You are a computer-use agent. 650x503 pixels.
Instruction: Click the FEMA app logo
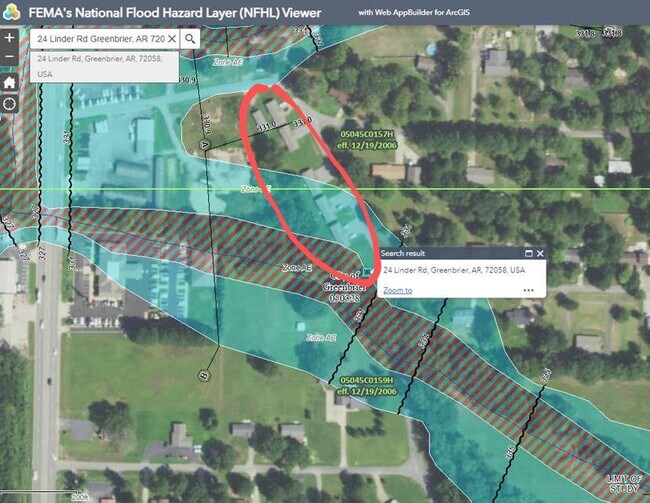[12, 12]
